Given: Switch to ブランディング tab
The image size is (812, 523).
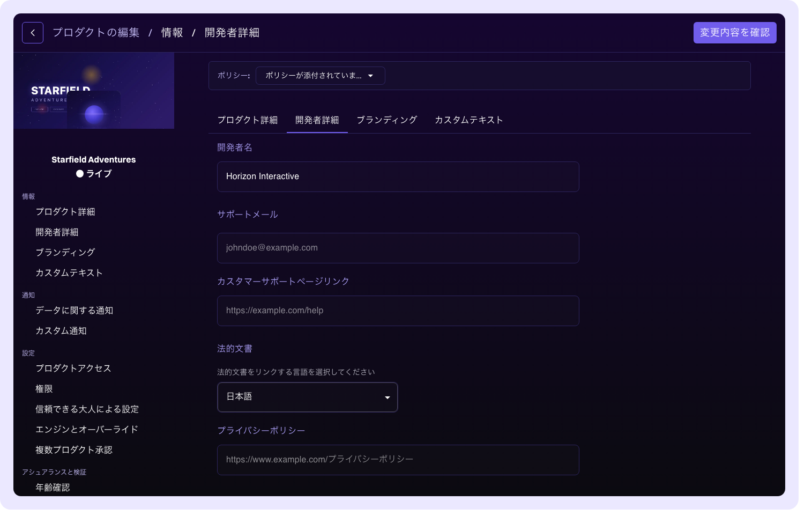Looking at the screenshot, I should tap(387, 120).
